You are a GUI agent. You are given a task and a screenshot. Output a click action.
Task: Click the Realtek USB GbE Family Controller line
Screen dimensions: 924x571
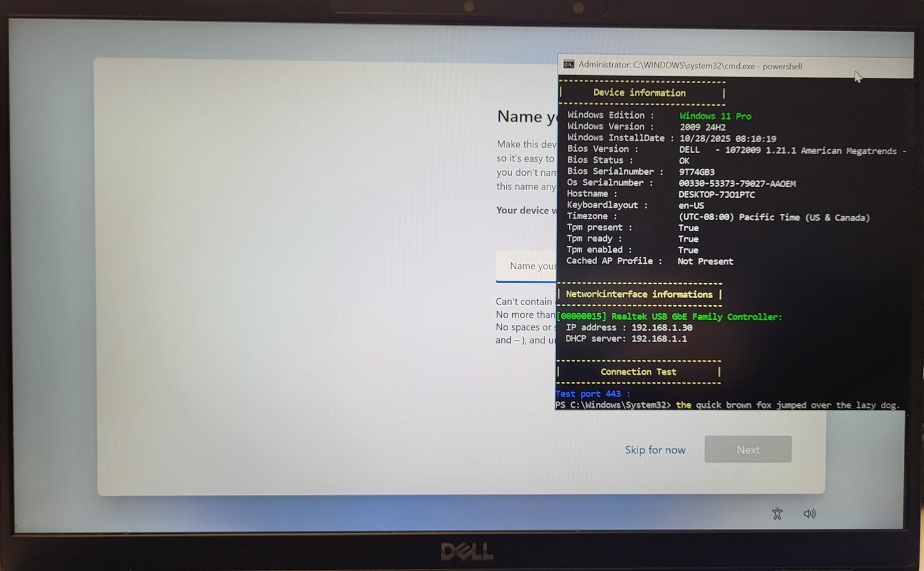(x=669, y=317)
